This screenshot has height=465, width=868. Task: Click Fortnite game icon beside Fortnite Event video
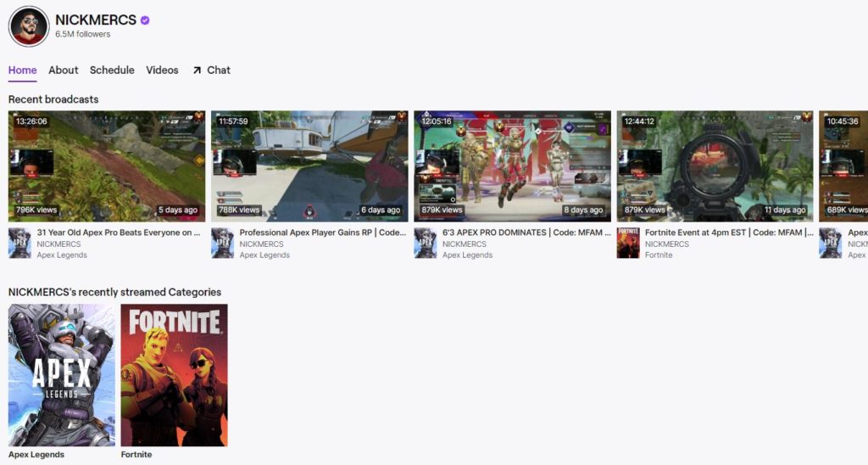(628, 244)
